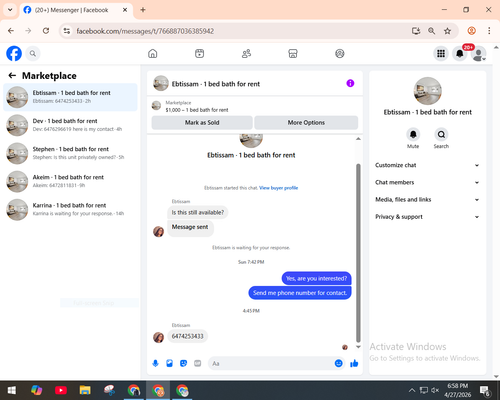
Task: Click the back arrow beside Marketplace
Action: pos(12,76)
